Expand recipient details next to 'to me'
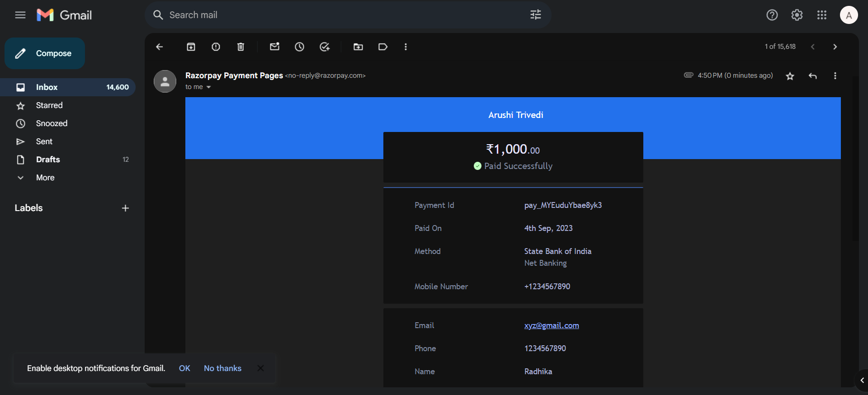 (208, 87)
